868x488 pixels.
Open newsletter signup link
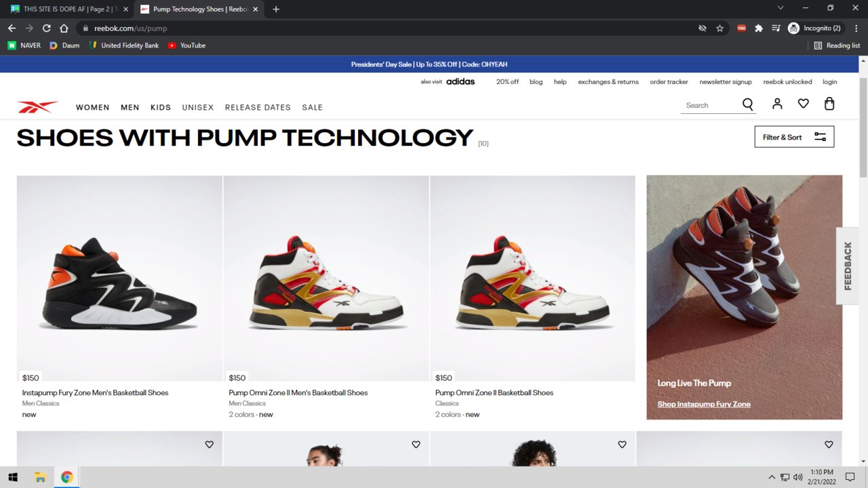click(726, 81)
